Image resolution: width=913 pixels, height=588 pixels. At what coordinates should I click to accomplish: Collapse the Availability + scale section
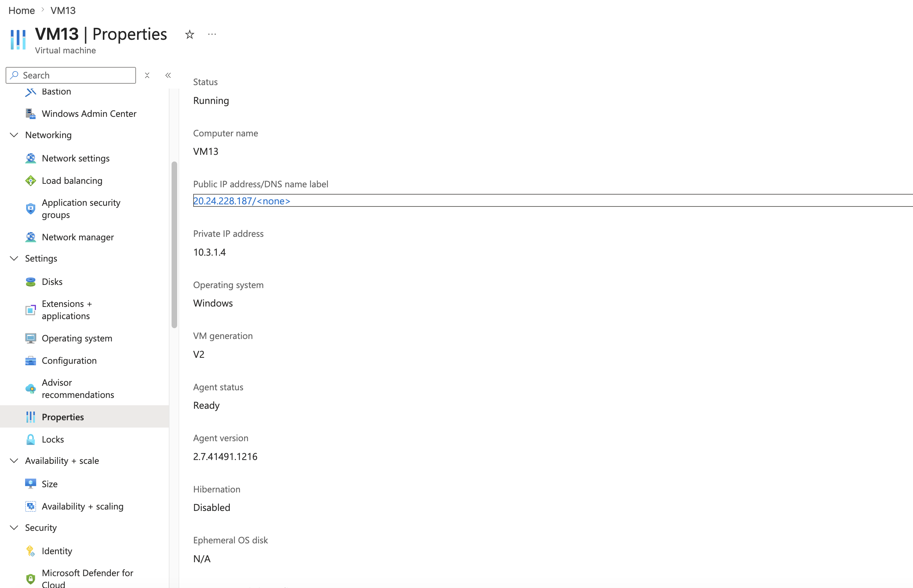point(14,461)
